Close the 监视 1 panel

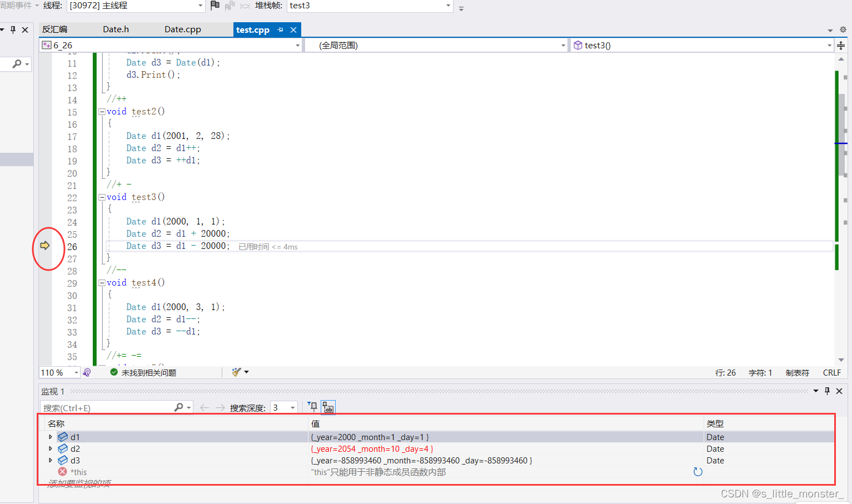pyautogui.click(x=839, y=391)
